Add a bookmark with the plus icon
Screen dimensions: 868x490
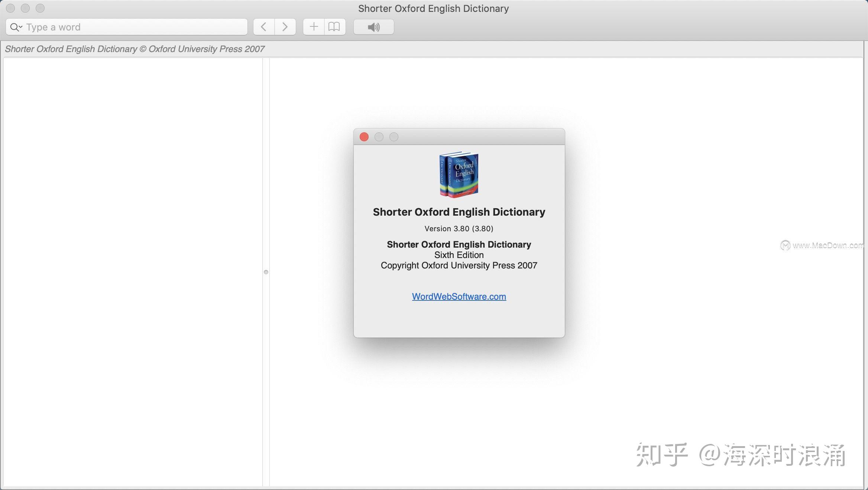pyautogui.click(x=314, y=26)
